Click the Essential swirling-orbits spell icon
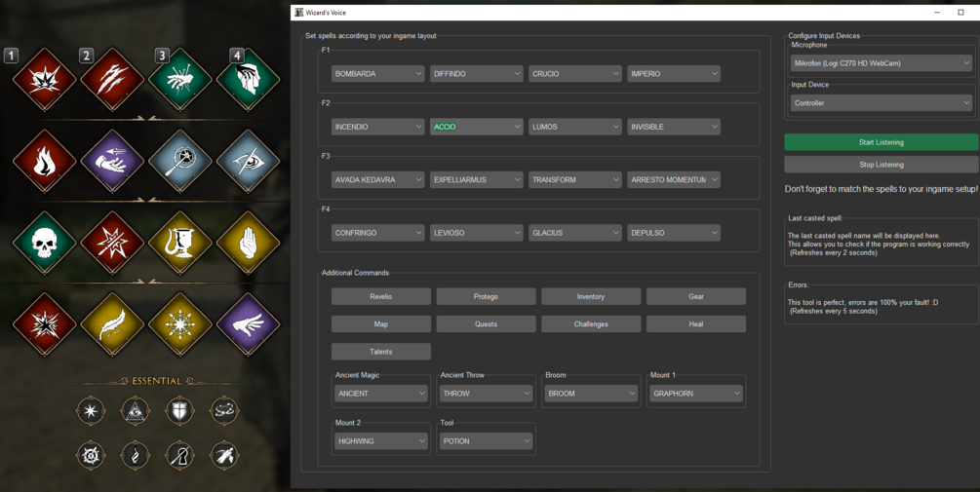 [x=224, y=411]
